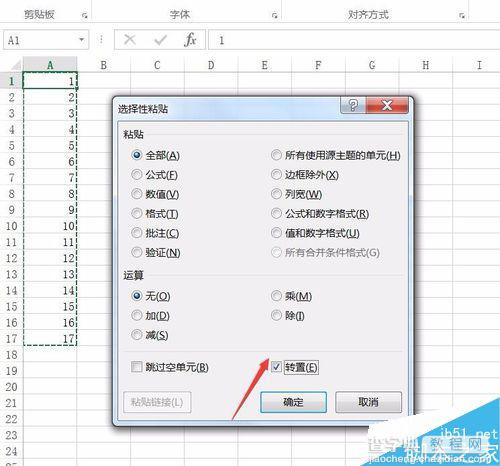This screenshot has height=466, width=500.
Task: Select column D header
Action: [x=211, y=65]
